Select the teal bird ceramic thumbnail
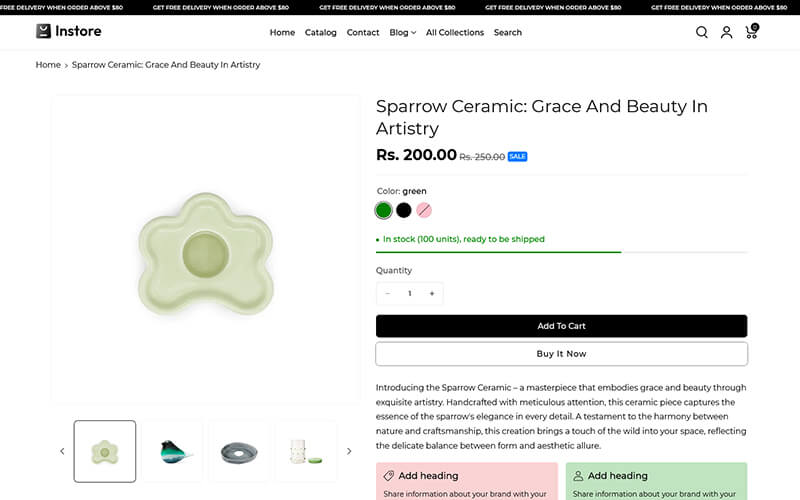This screenshot has width=800, height=500. tap(172, 451)
